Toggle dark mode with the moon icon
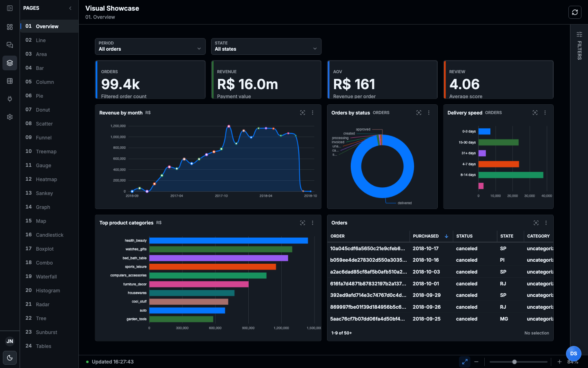588x368 pixels. coord(10,358)
